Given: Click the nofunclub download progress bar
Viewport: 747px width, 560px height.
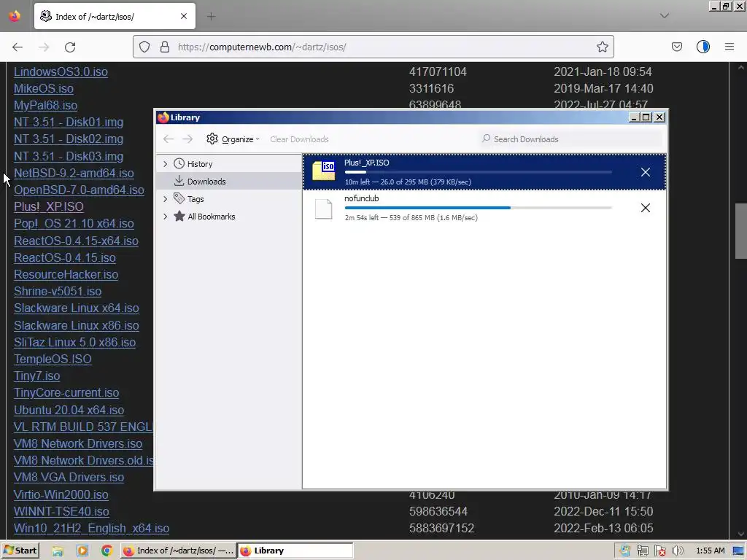Looking at the screenshot, I should [479, 208].
